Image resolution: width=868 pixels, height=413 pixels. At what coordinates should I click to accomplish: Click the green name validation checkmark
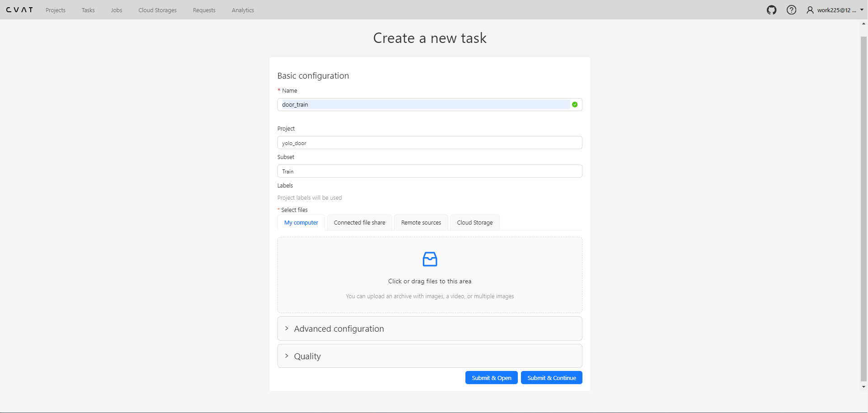tap(575, 104)
